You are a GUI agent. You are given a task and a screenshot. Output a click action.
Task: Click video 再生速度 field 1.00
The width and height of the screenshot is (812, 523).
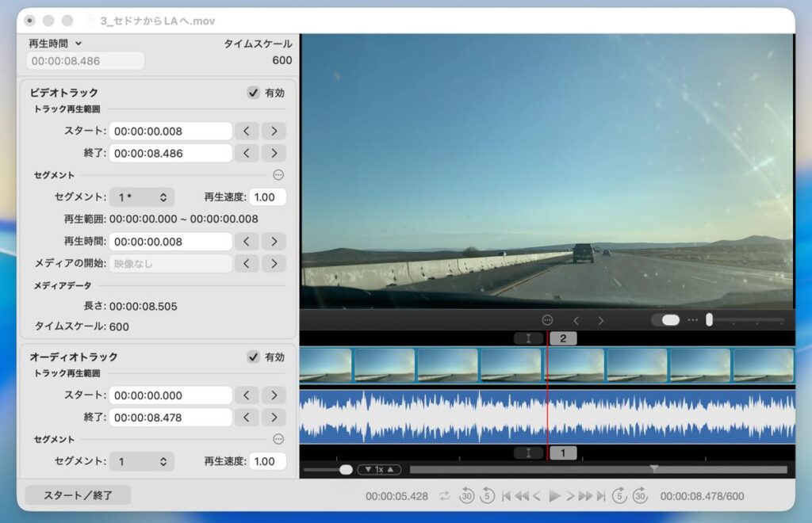coord(268,197)
